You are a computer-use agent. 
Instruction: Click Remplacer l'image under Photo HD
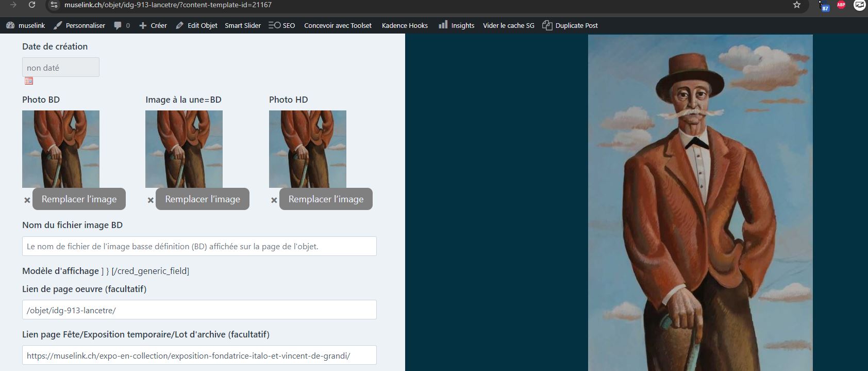326,199
